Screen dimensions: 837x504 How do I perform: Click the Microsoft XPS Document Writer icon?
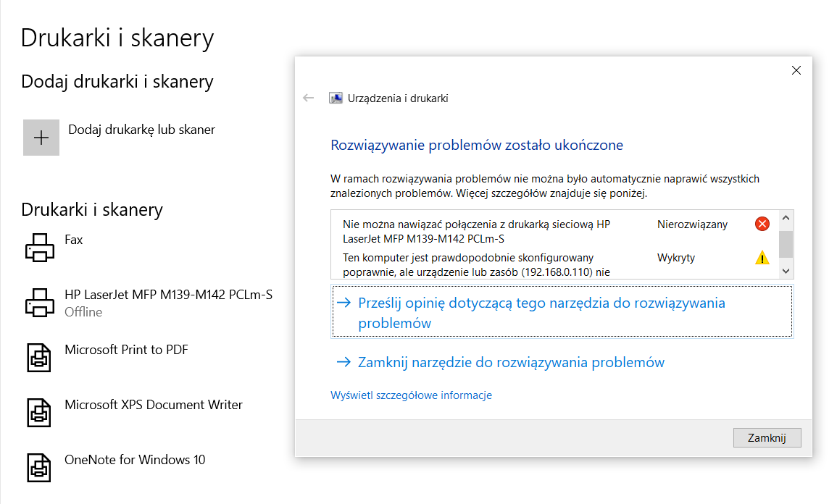pos(39,412)
